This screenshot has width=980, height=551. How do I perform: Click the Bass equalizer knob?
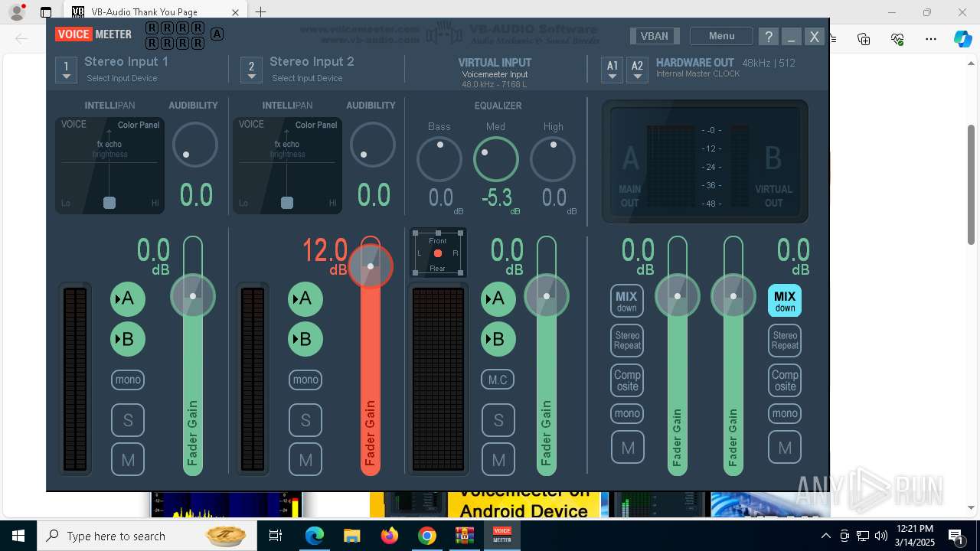pyautogui.click(x=439, y=159)
